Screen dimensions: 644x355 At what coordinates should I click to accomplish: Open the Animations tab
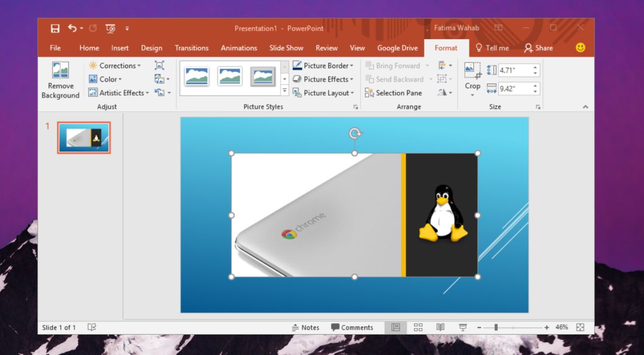click(239, 48)
